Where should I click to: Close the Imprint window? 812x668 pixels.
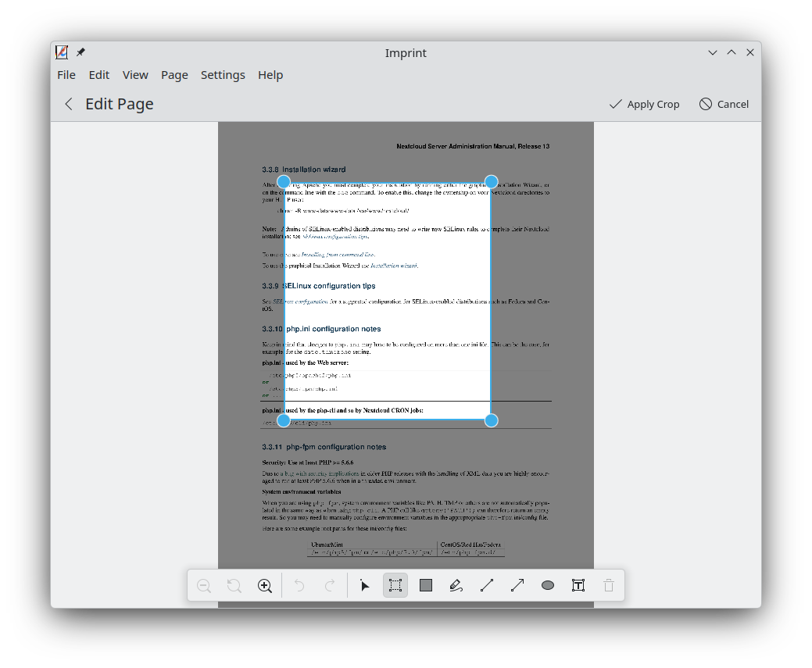click(x=749, y=52)
